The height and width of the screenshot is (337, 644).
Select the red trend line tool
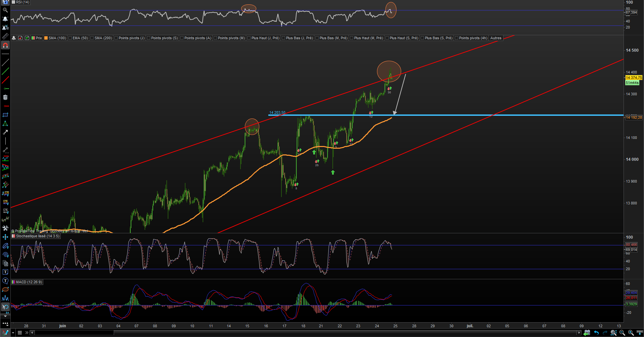5,80
